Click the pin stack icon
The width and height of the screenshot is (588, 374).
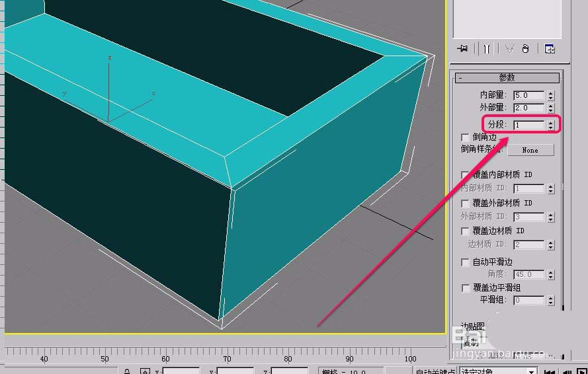[463, 49]
